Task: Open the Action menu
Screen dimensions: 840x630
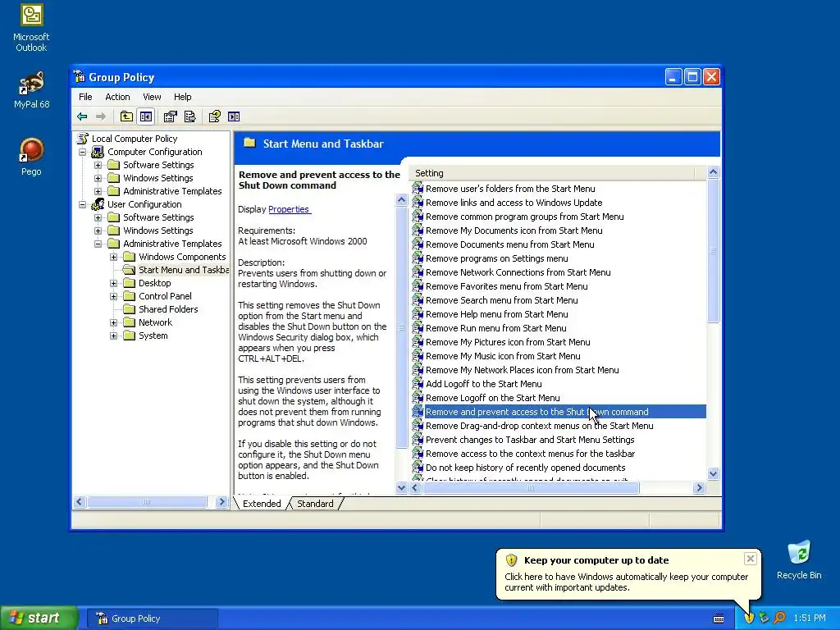Action: [117, 97]
